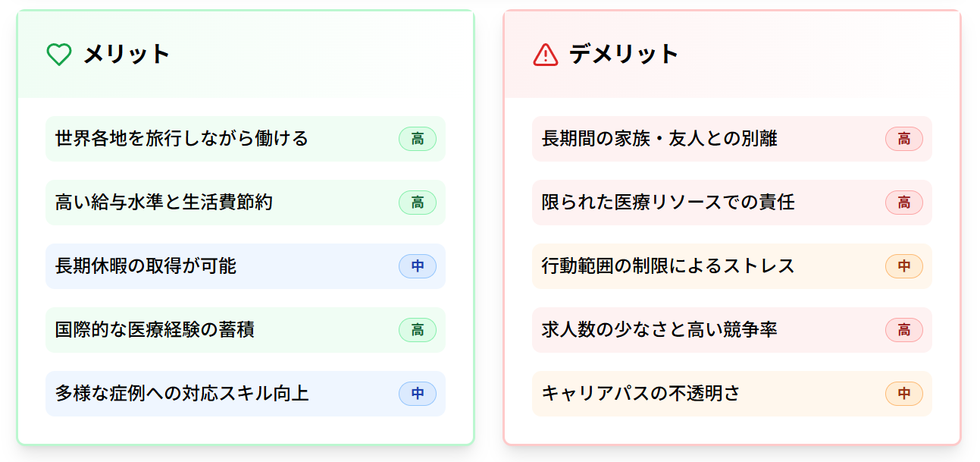Click the 高 badge on 世界各地を旅行 row
The width and height of the screenshot is (980, 462).
pyautogui.click(x=418, y=139)
